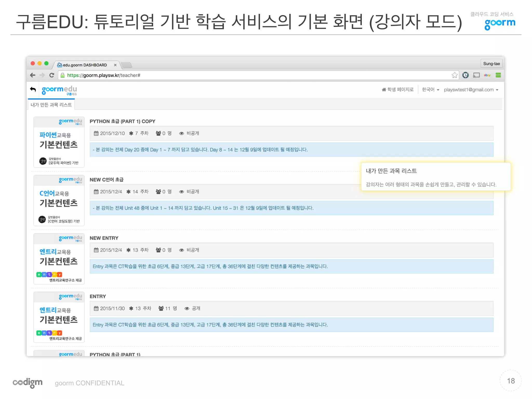Bookmark page using the star icon

454,75
